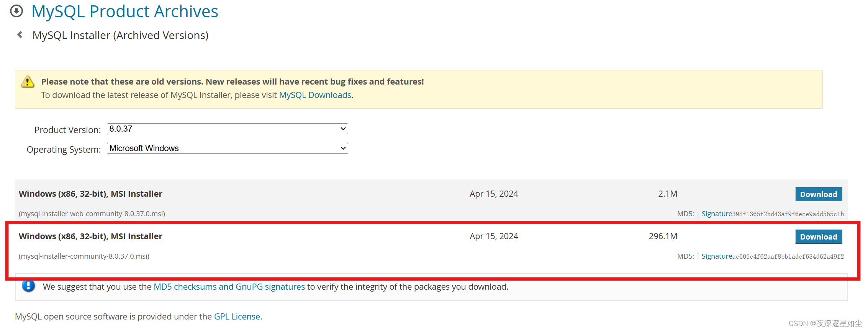Click the mysql-installer-community-8.0.37.0.msi filename
The image size is (868, 331).
[84, 256]
